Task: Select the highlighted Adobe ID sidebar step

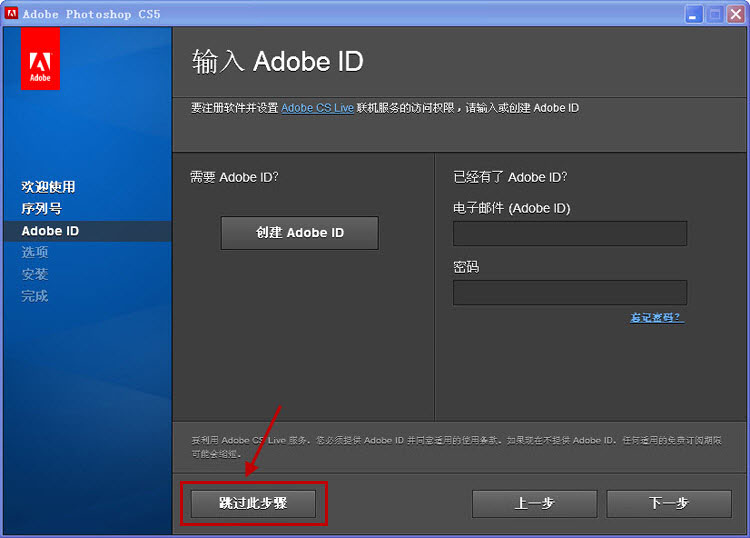Action: pos(50,231)
